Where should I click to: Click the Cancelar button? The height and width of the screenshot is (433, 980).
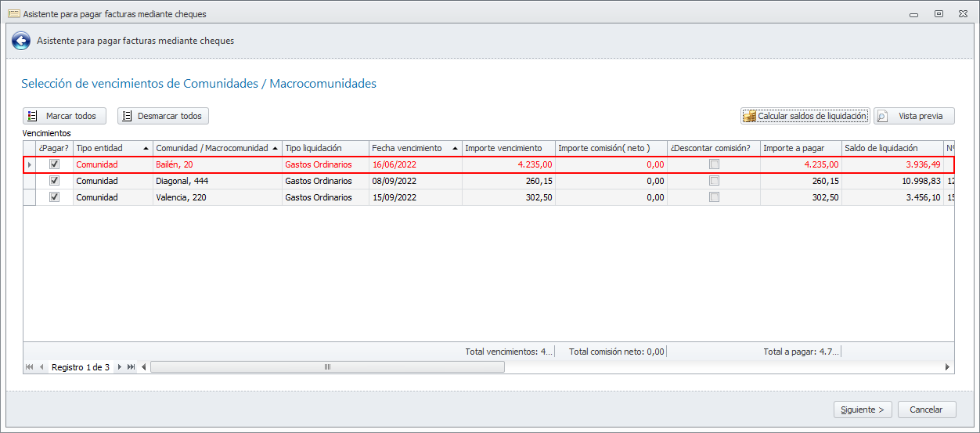927,410
